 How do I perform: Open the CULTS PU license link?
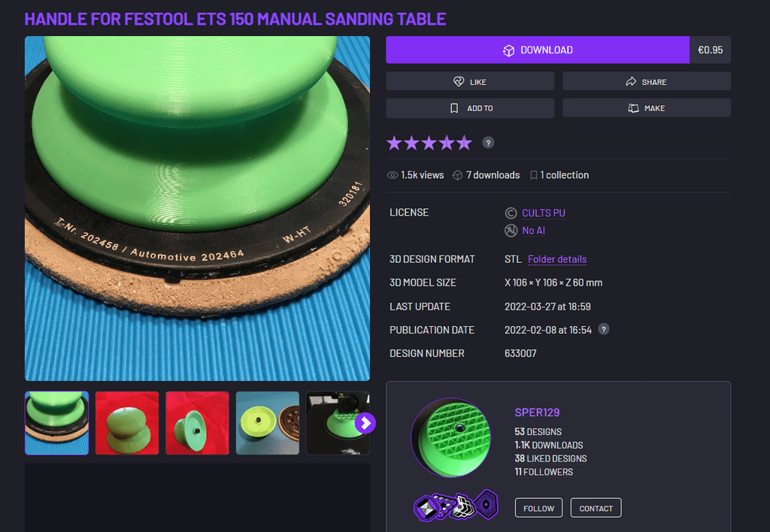[543, 213]
